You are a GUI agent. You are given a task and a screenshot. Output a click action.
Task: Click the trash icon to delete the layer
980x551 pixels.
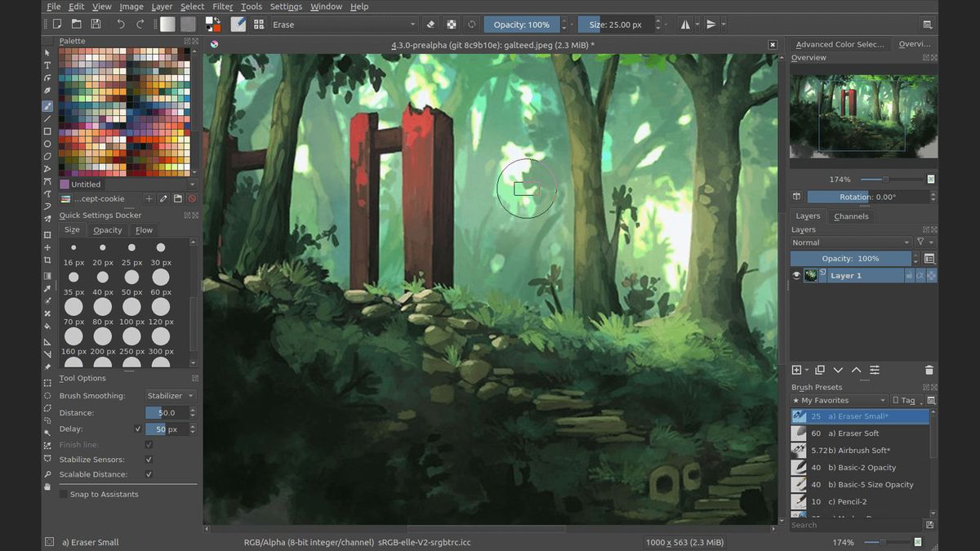pyautogui.click(x=929, y=370)
